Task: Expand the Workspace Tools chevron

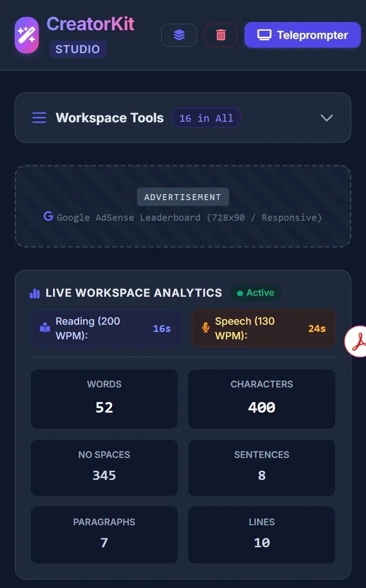Action: tap(327, 118)
